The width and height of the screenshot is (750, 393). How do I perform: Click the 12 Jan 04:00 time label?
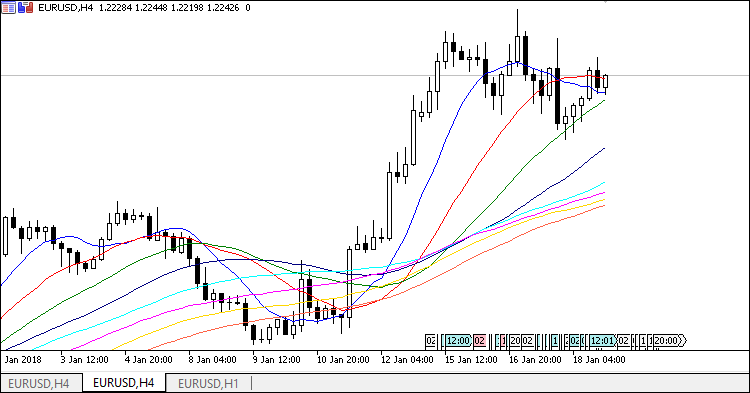tap(407, 360)
